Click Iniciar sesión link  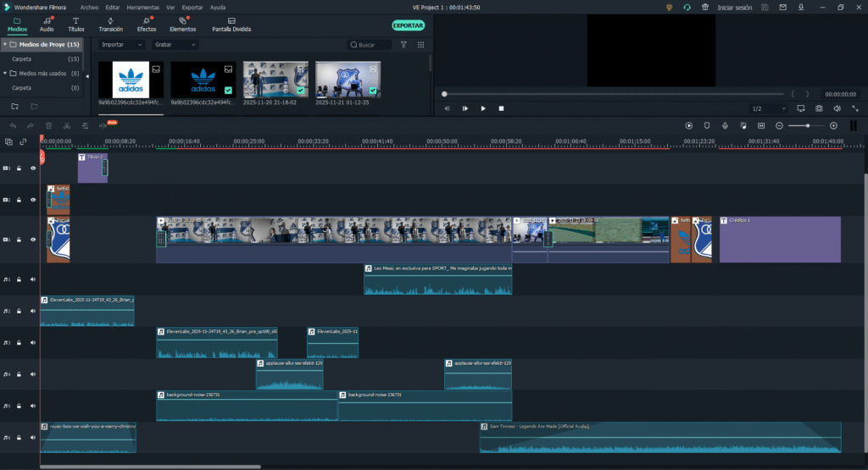click(735, 7)
